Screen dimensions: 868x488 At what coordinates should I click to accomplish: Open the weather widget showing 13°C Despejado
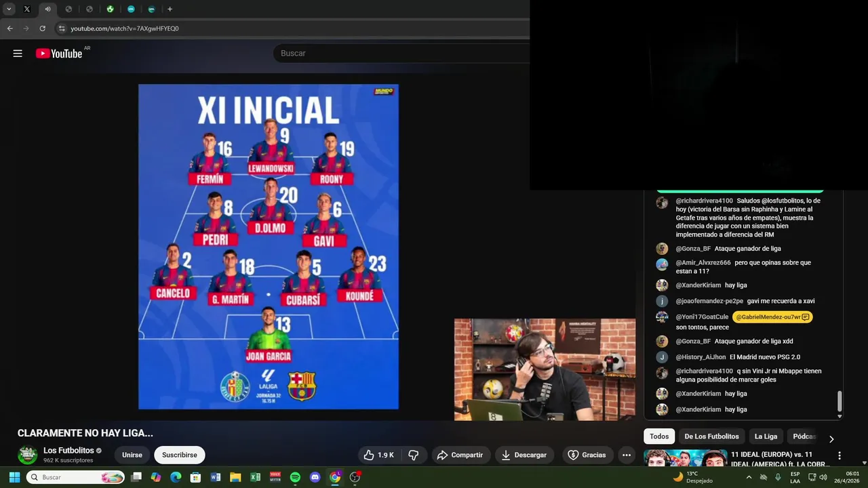(692, 477)
